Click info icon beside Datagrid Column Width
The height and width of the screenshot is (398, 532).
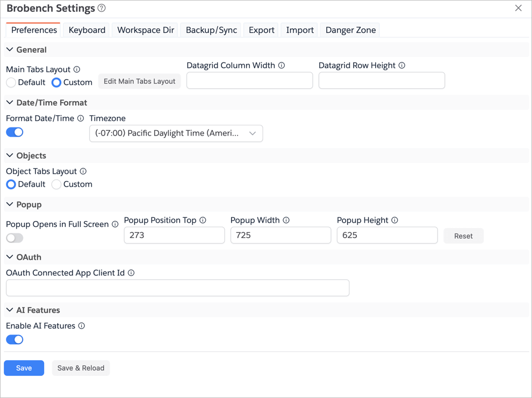coord(282,66)
